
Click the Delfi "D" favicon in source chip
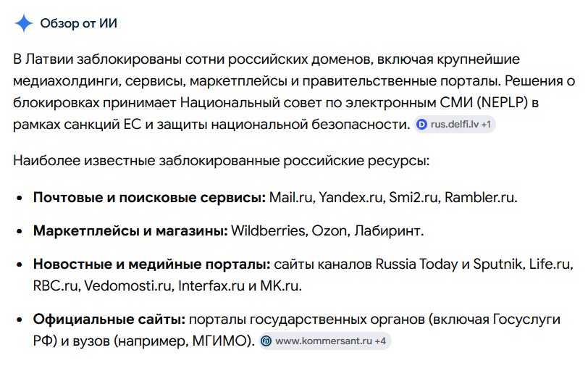[x=422, y=125]
